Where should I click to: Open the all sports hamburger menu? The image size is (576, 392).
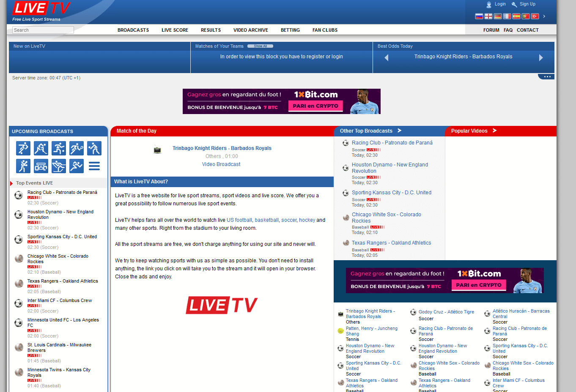94,166
